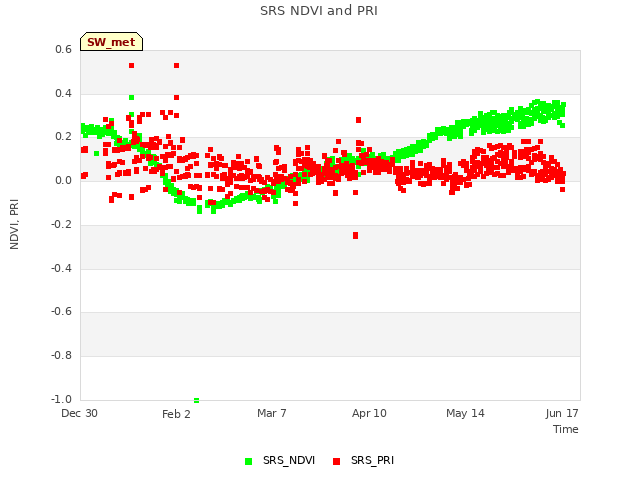Click the -0.4 y-axis tick label
This screenshot has height=480, width=640.
(x=61, y=268)
